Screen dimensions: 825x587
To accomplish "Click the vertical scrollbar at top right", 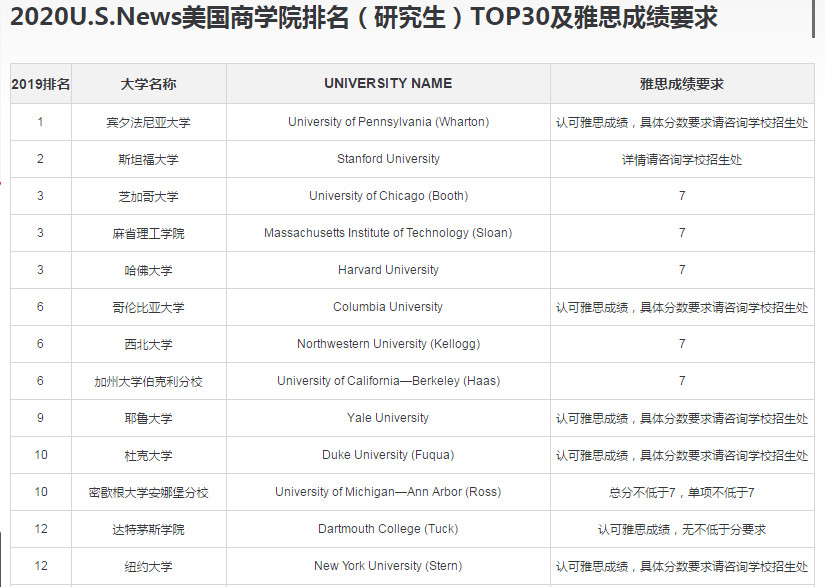I will pyautogui.click(x=813, y=18).
